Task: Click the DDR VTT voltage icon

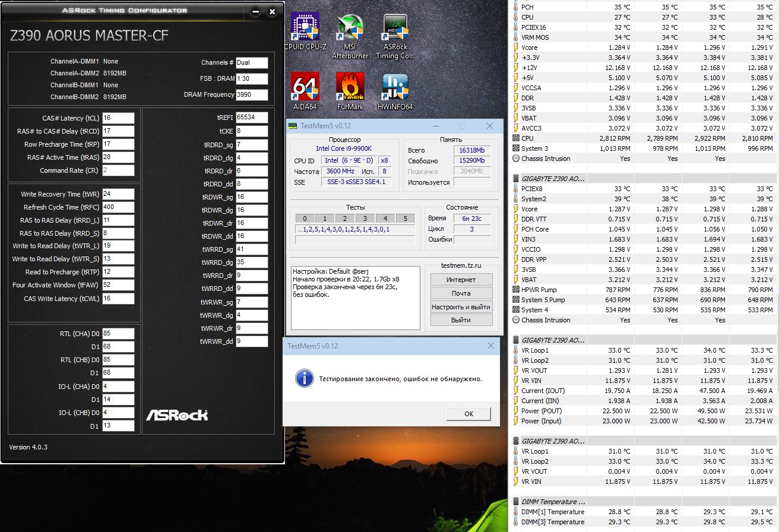Action: click(515, 219)
